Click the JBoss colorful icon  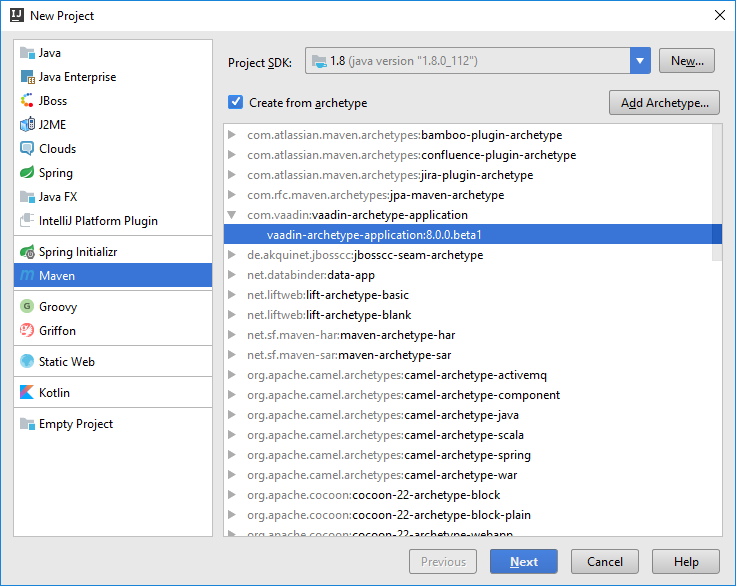click(27, 101)
